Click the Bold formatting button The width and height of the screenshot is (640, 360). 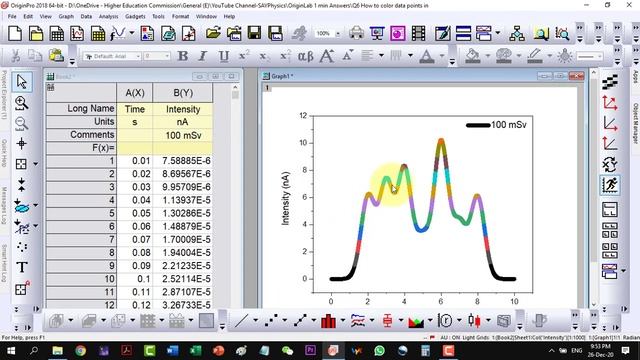183,56
